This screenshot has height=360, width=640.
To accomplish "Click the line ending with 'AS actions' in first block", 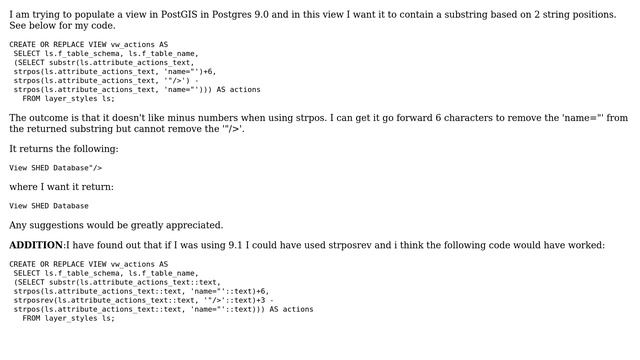I will 137,89.
